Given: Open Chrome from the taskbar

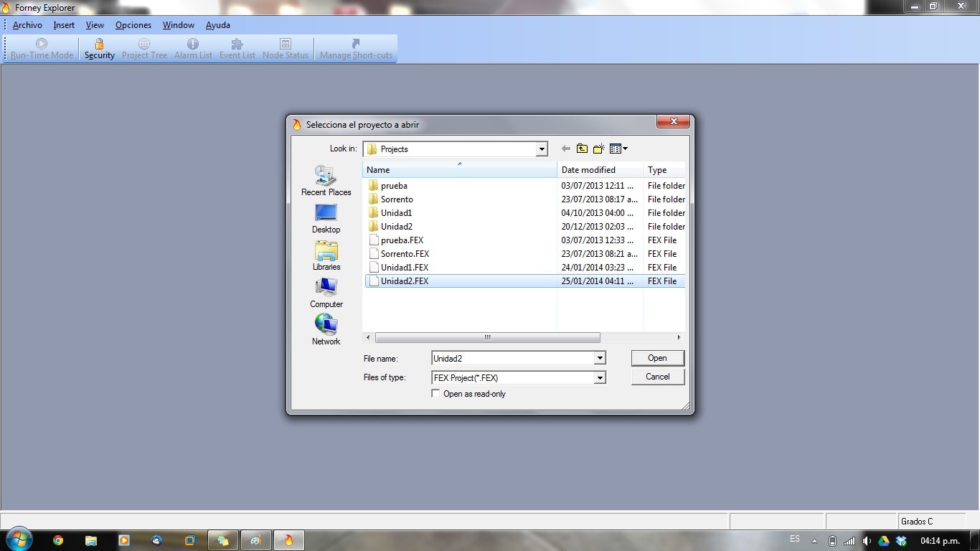Looking at the screenshot, I should (x=58, y=540).
